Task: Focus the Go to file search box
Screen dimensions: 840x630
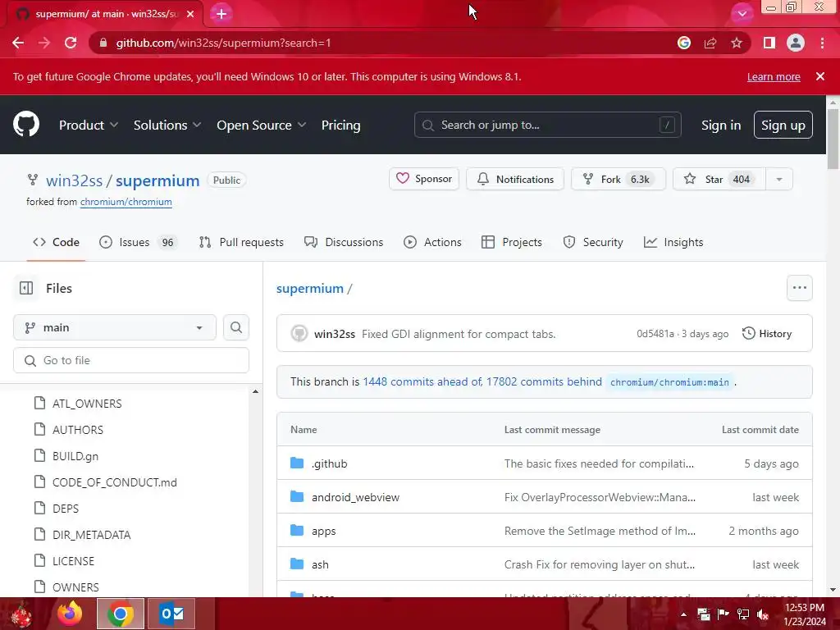Action: (x=131, y=360)
